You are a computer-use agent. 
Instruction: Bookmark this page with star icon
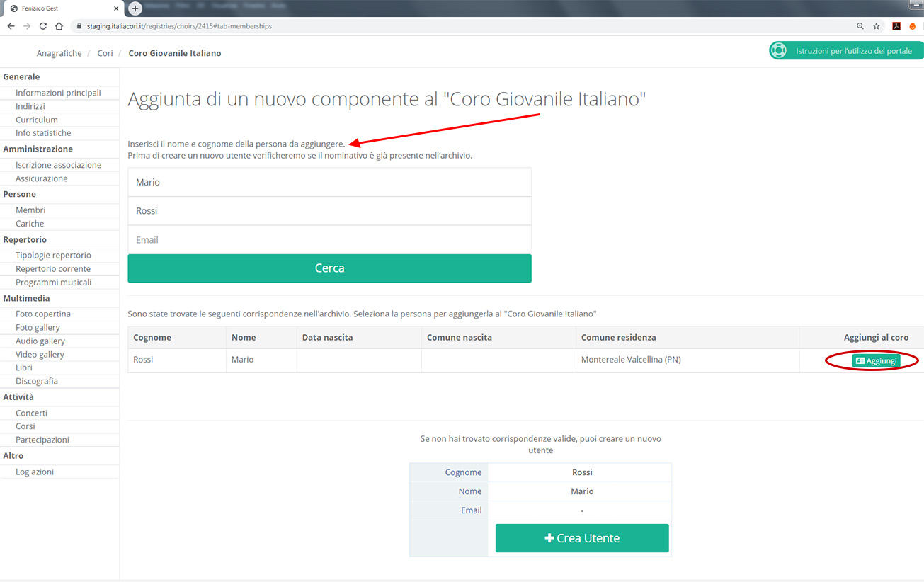(877, 26)
